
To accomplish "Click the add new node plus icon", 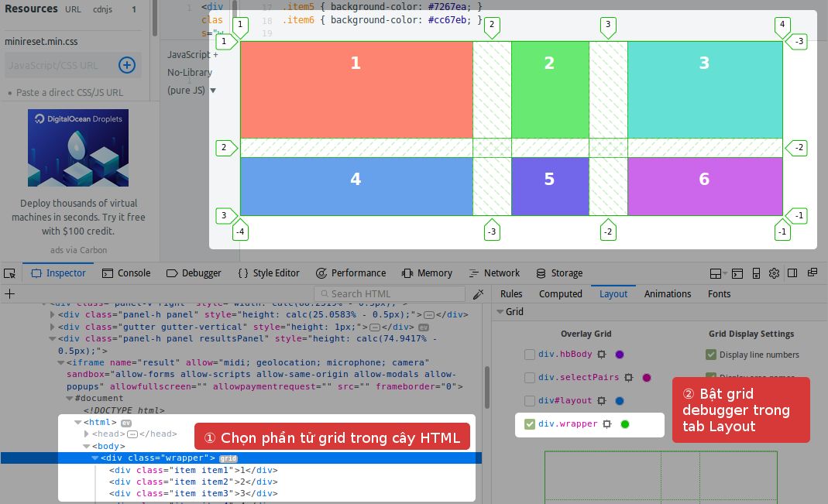I will (9, 294).
